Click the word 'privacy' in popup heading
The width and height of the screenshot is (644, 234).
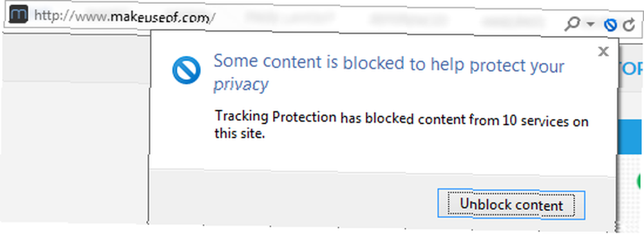pyautogui.click(x=241, y=85)
